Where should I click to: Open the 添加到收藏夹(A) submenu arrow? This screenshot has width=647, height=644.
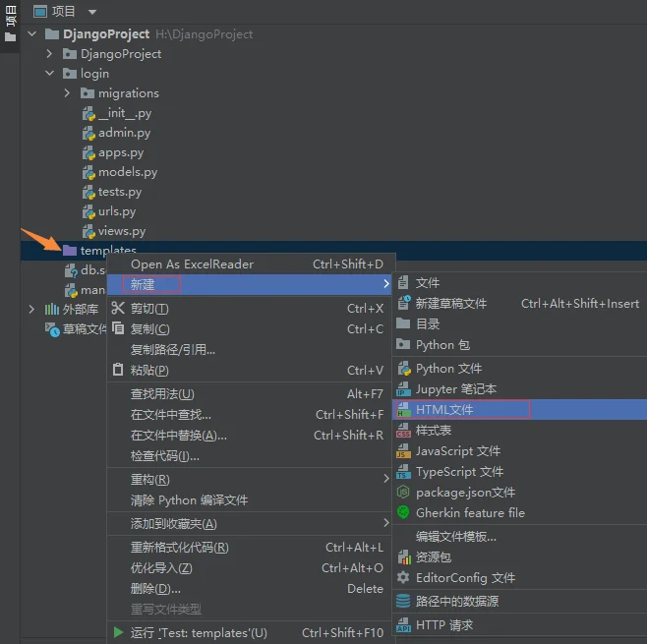point(386,523)
